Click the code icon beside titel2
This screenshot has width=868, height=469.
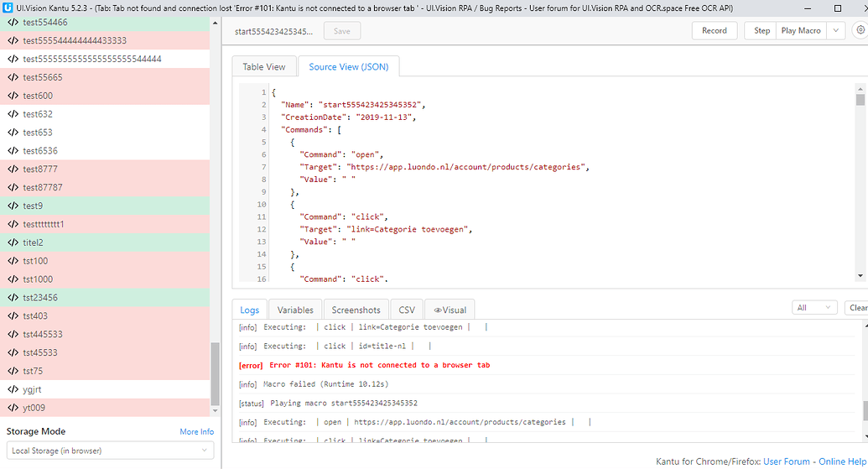[x=13, y=242]
